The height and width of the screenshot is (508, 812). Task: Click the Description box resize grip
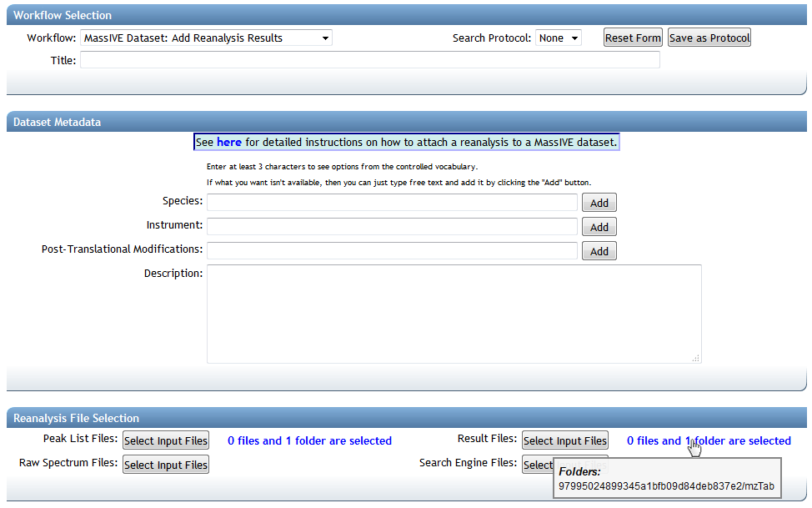coord(696,358)
